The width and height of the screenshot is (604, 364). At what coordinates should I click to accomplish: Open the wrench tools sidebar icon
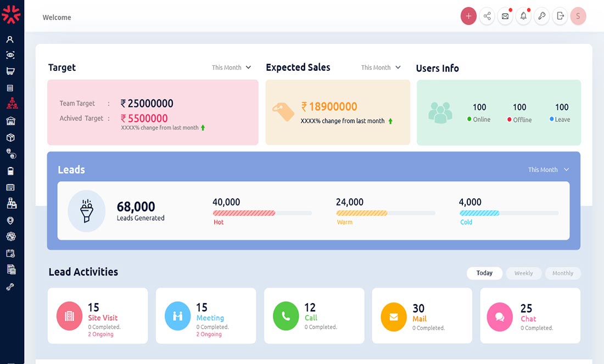(10, 287)
